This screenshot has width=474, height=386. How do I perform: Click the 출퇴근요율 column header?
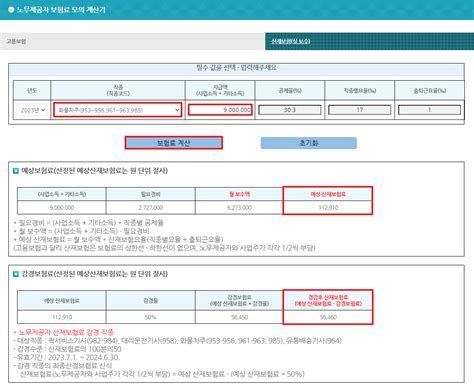click(x=429, y=90)
